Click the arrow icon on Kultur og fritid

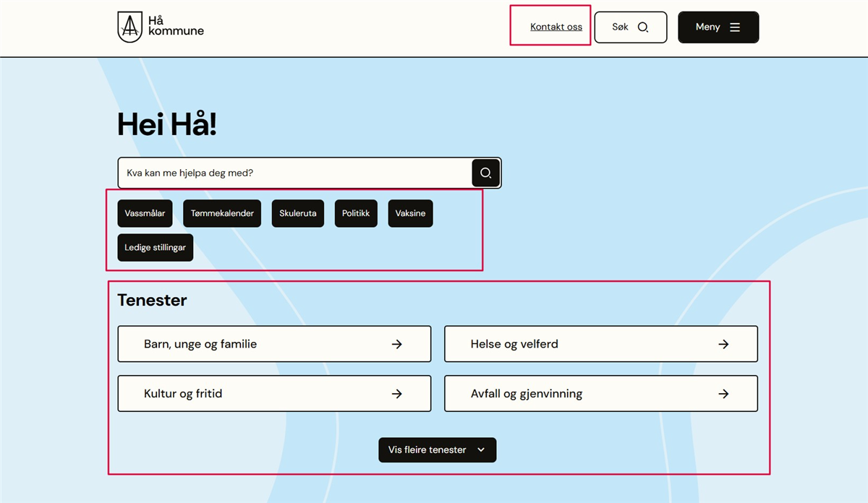click(396, 394)
